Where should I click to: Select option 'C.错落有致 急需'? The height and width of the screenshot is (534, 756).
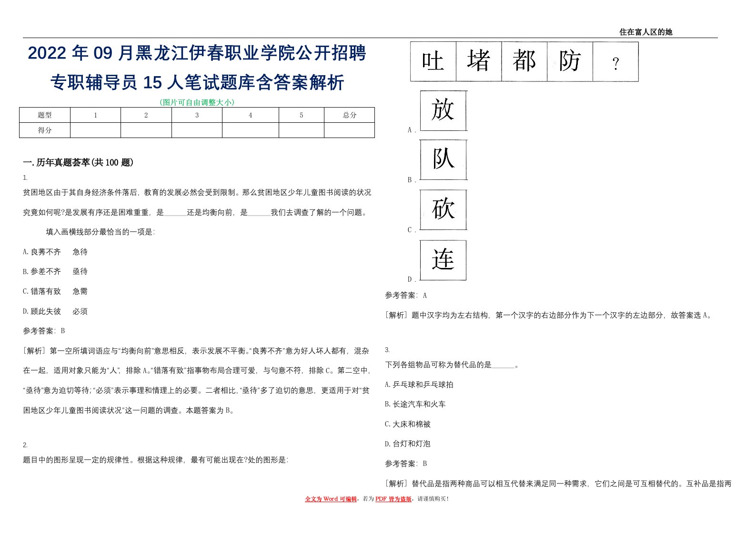[55, 291]
